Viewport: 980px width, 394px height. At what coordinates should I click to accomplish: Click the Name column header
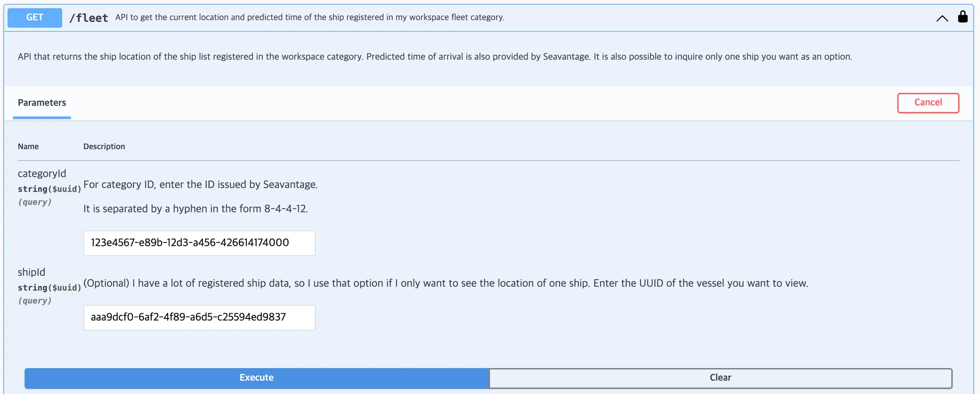point(28,146)
